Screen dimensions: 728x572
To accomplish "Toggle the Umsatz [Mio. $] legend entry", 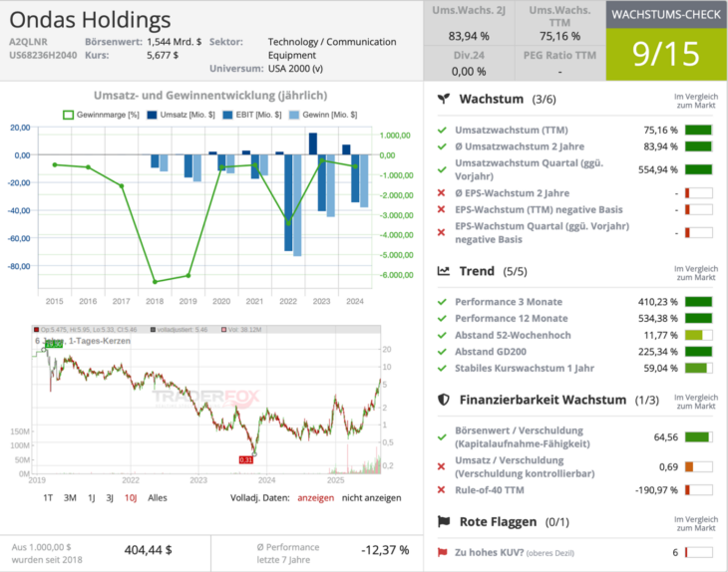I will click(181, 115).
